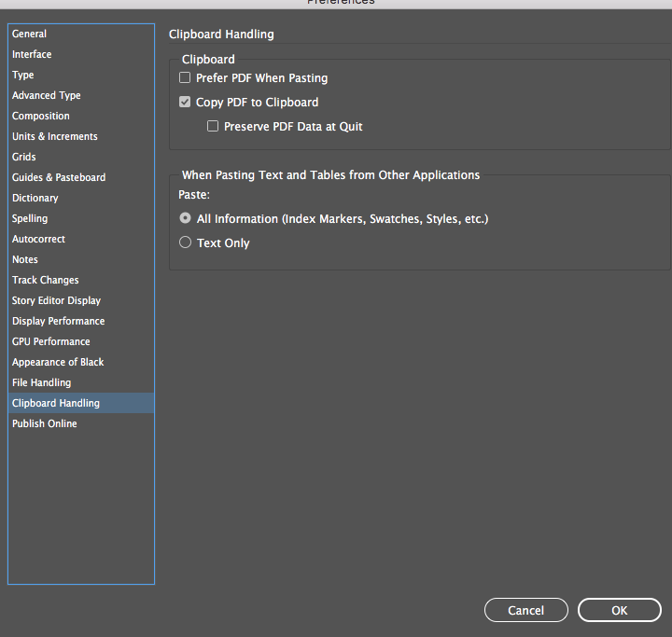Screen dimensions: 672x637
Task: Open the Autocorrect preferences
Action: tap(38, 239)
